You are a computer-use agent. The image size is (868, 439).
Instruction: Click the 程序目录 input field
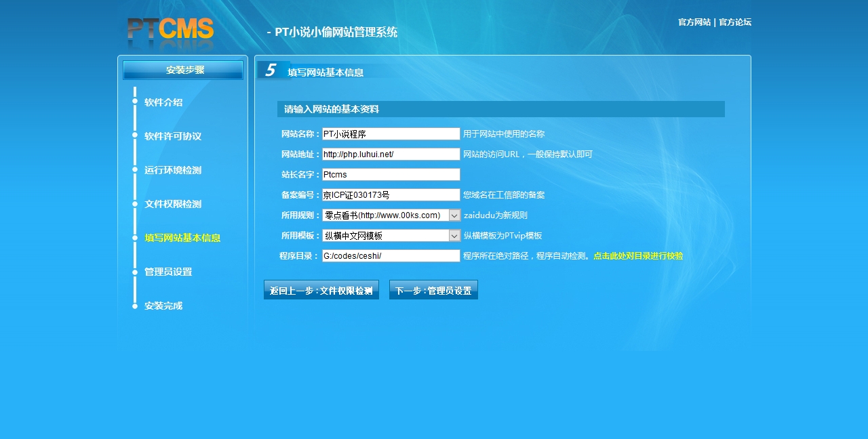pos(391,256)
